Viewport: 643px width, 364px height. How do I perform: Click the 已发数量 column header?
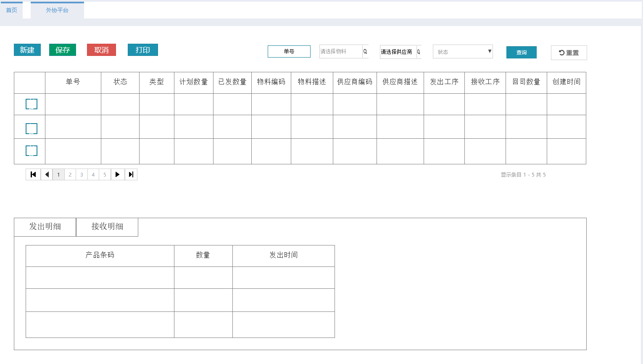coord(232,82)
